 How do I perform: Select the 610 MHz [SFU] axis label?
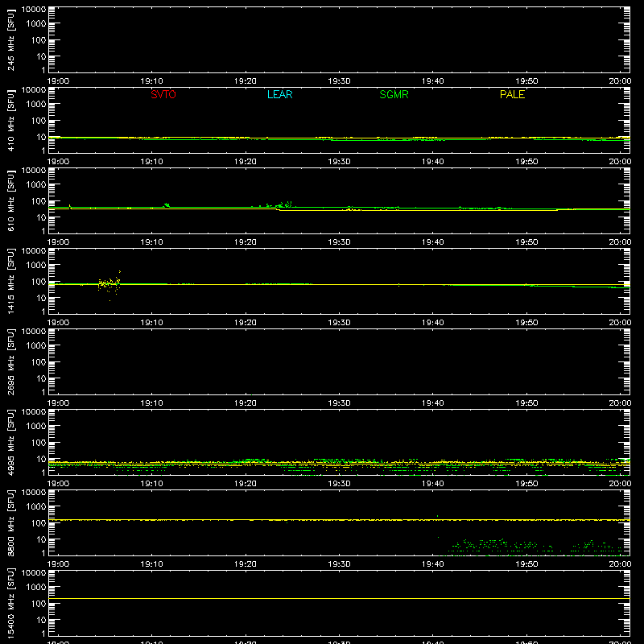point(10,200)
